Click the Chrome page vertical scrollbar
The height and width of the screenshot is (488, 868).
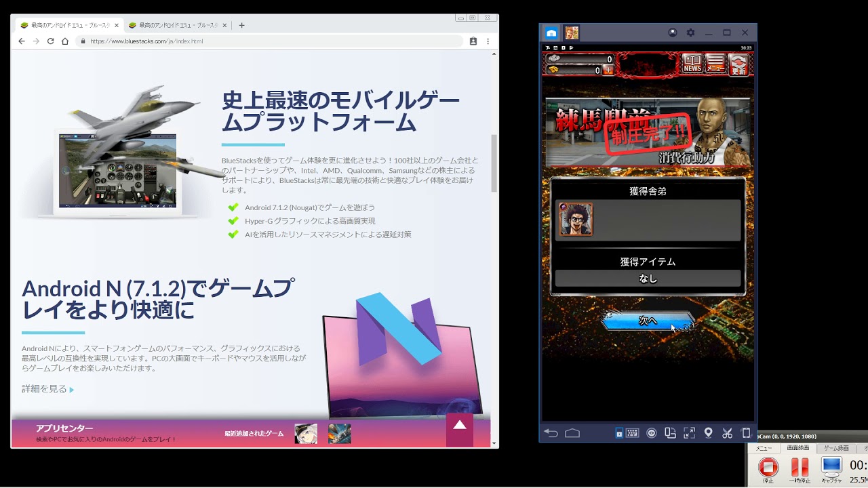pyautogui.click(x=494, y=163)
